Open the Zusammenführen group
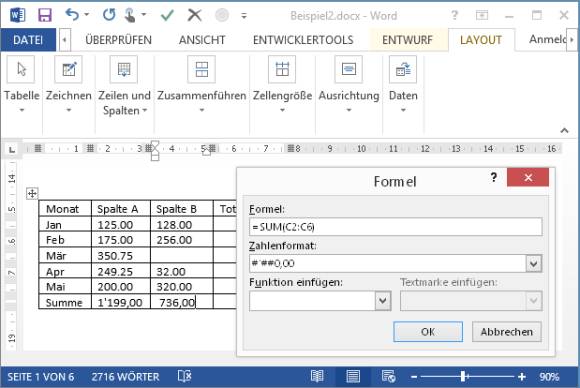The height and width of the screenshot is (388, 580). (202, 85)
